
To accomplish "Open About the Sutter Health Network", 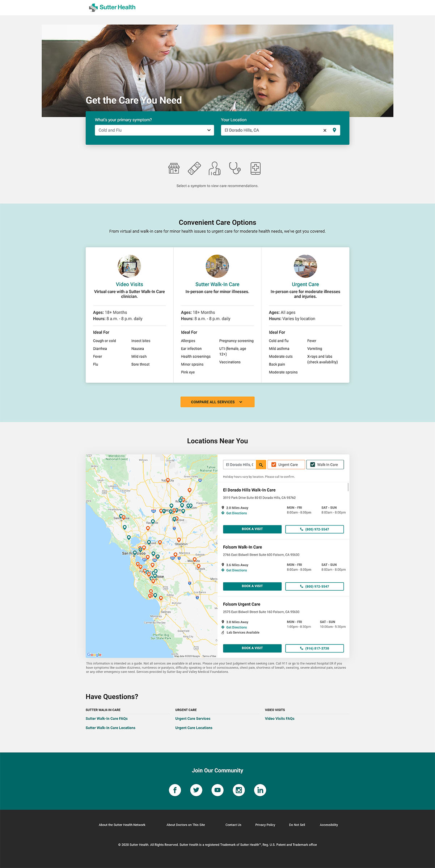I will click(x=122, y=825).
